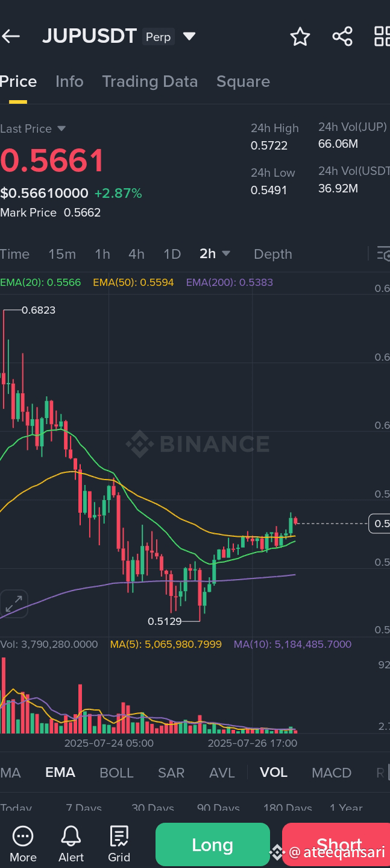Go back using the left arrow icon
The image size is (390, 868).
click(x=10, y=37)
